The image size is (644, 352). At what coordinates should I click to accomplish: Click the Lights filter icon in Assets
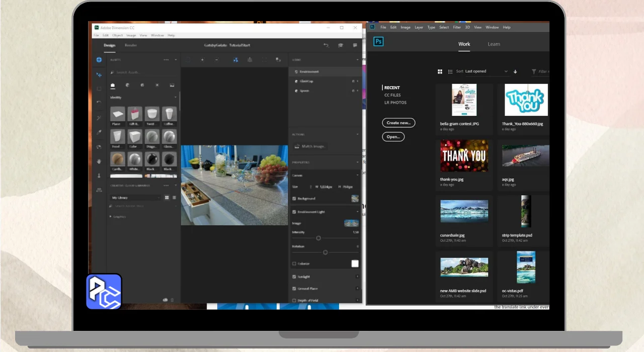(x=157, y=85)
